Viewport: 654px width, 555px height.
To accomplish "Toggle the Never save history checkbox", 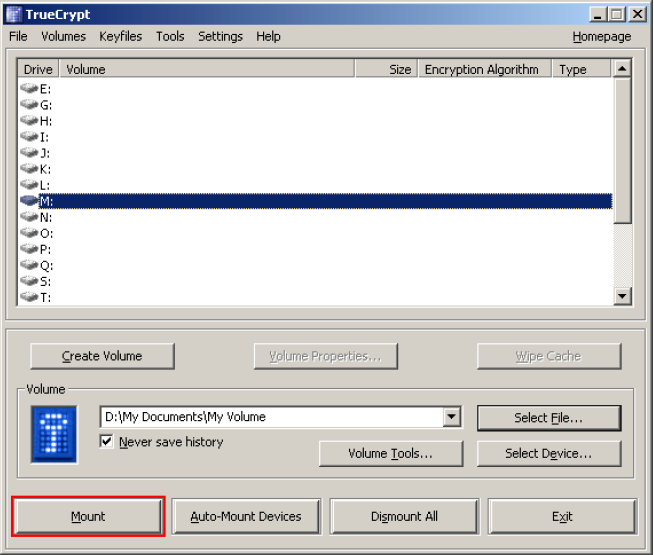I will (106, 441).
